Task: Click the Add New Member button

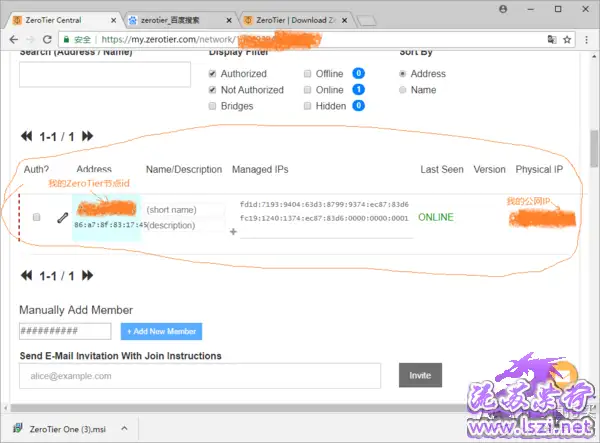Action: click(161, 331)
